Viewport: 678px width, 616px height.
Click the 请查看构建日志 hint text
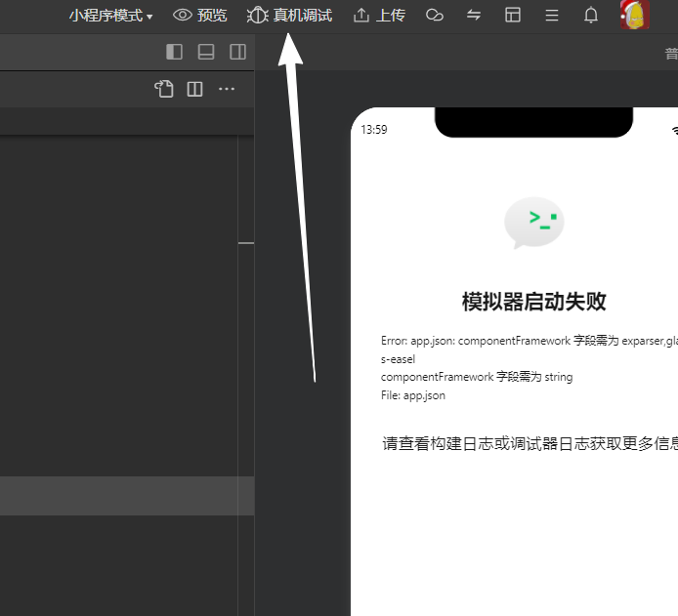point(530,443)
